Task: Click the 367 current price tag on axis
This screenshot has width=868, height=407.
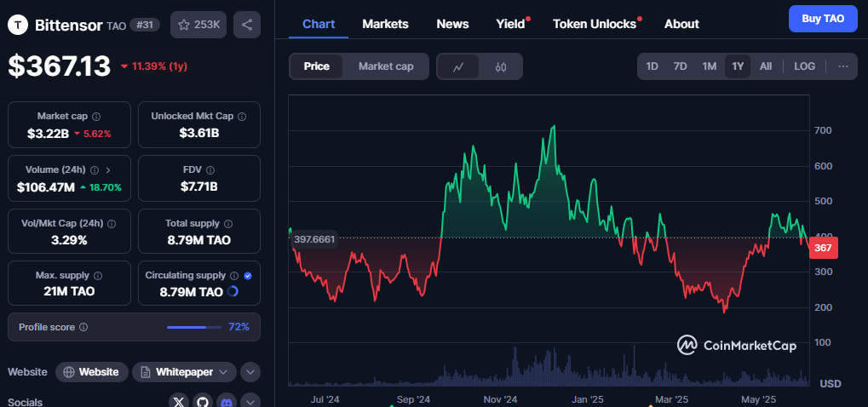Action: coord(823,248)
